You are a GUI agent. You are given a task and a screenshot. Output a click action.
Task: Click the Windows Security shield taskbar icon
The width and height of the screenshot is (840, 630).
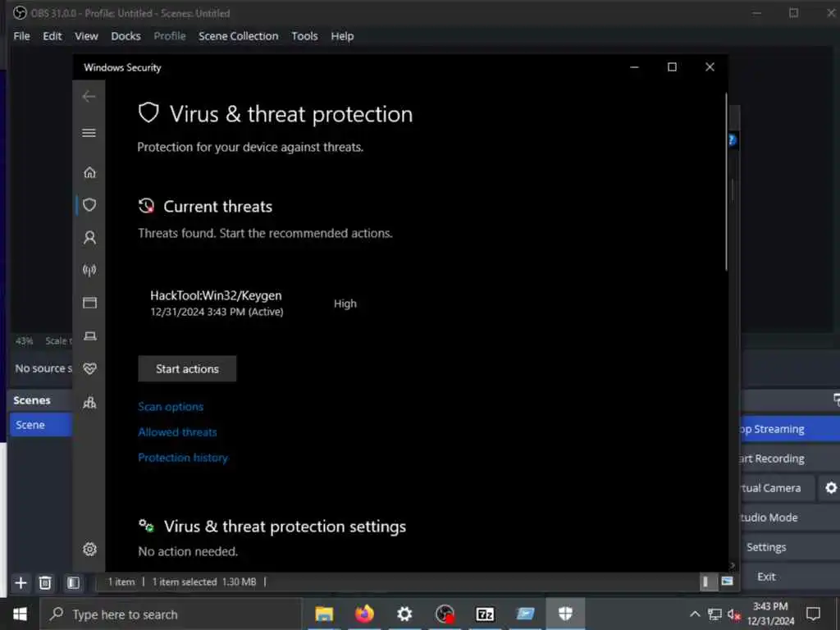(x=565, y=614)
